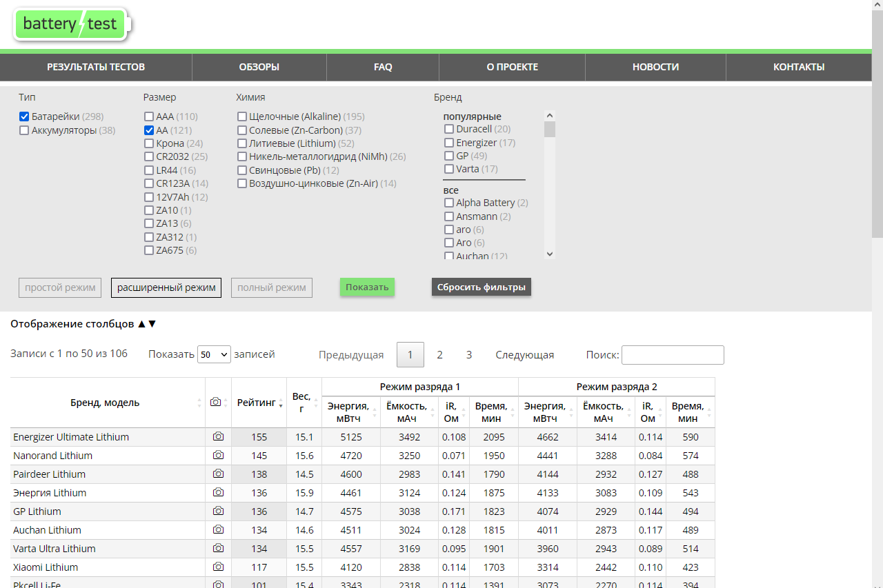
Task: Jump to results page 2
Action: pos(439,355)
